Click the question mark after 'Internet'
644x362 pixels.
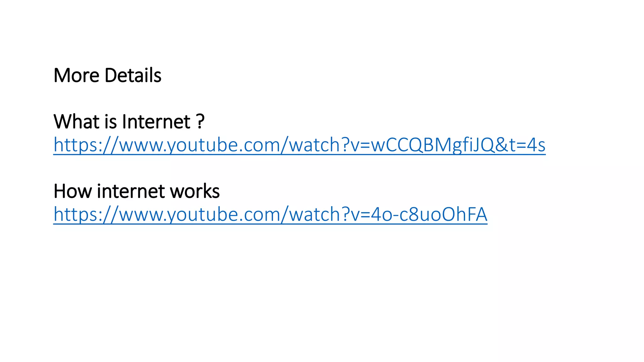point(201,121)
